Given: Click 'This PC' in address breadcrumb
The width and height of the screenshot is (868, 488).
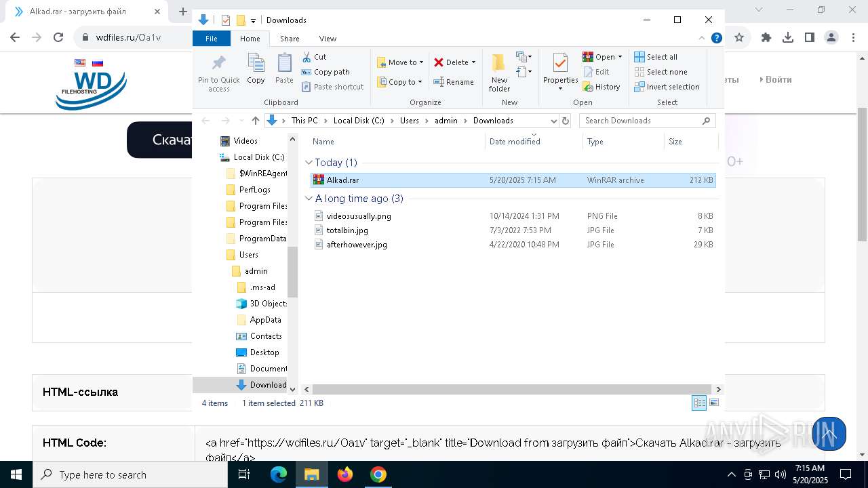Looking at the screenshot, I should pyautogui.click(x=304, y=121).
